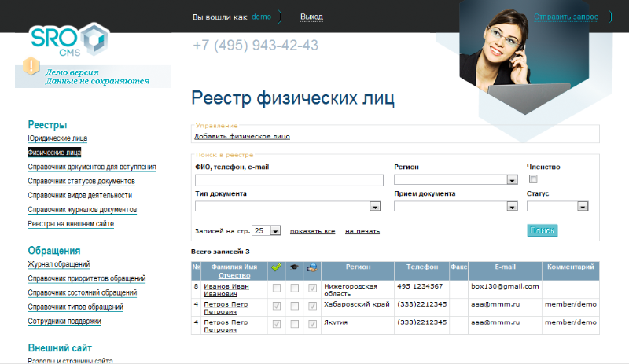Focus the ФИО, телефон, e-mail search field
The image size is (629, 364).
pos(289,180)
